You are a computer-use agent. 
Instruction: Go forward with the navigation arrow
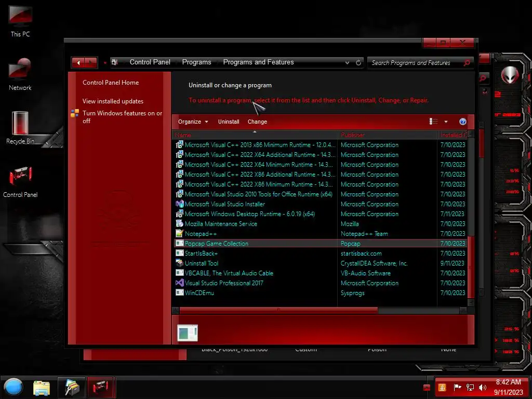pos(90,62)
